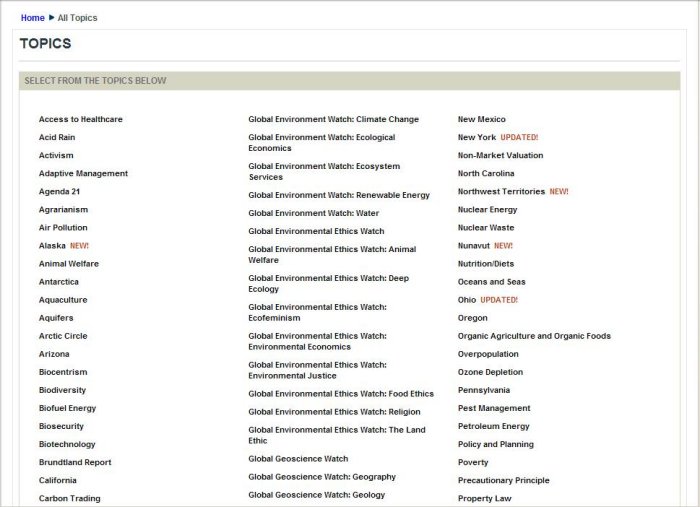700x507 pixels.
Task: Open Adaptive Management topic
Action: coord(83,174)
